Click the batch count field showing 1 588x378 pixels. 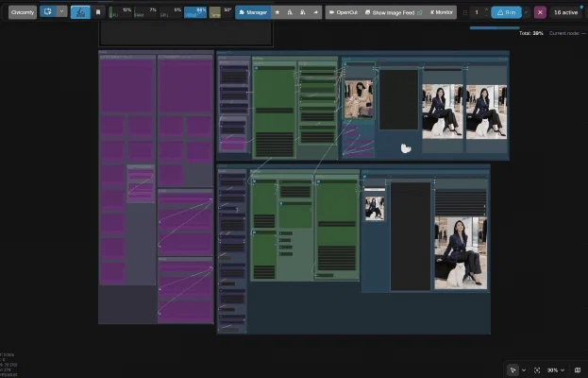(x=477, y=12)
